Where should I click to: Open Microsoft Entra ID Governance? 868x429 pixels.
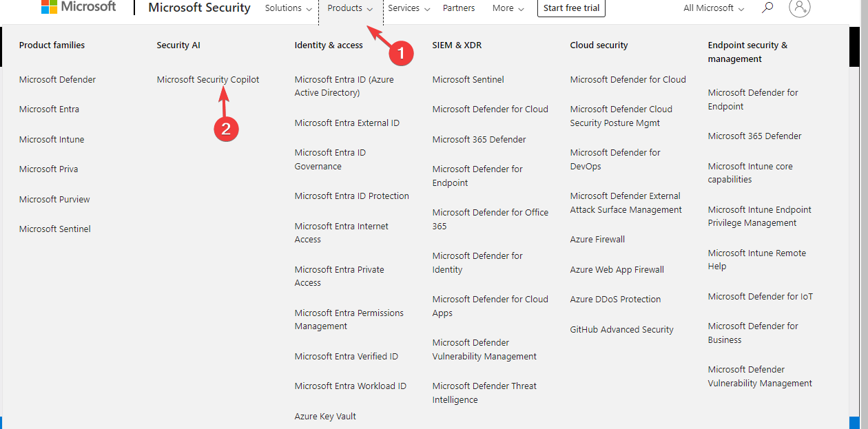(x=330, y=160)
